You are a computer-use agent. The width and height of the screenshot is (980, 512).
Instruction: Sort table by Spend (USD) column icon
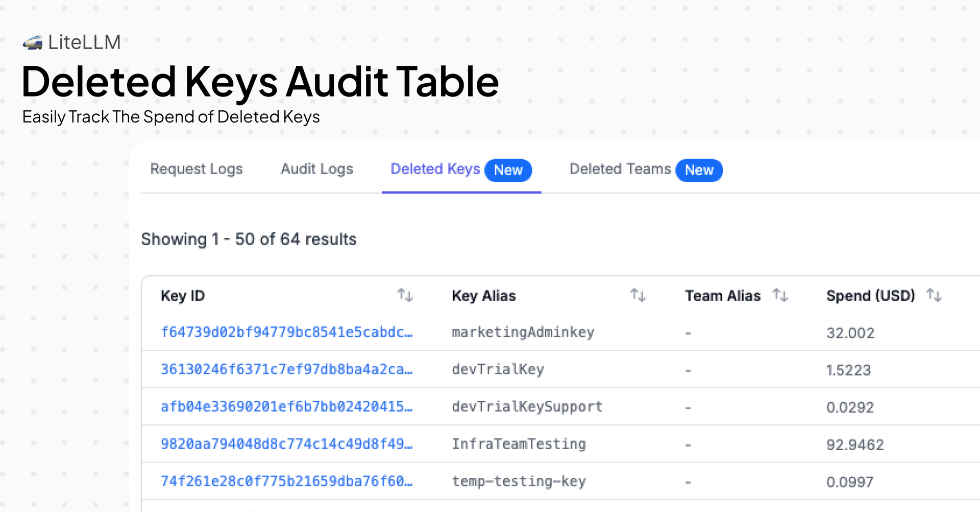coord(934,295)
